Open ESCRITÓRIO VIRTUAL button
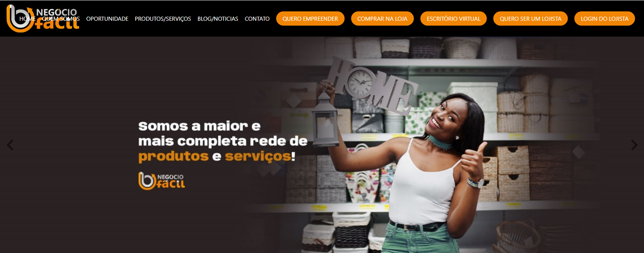The height and width of the screenshot is (253, 644). pyautogui.click(x=453, y=19)
